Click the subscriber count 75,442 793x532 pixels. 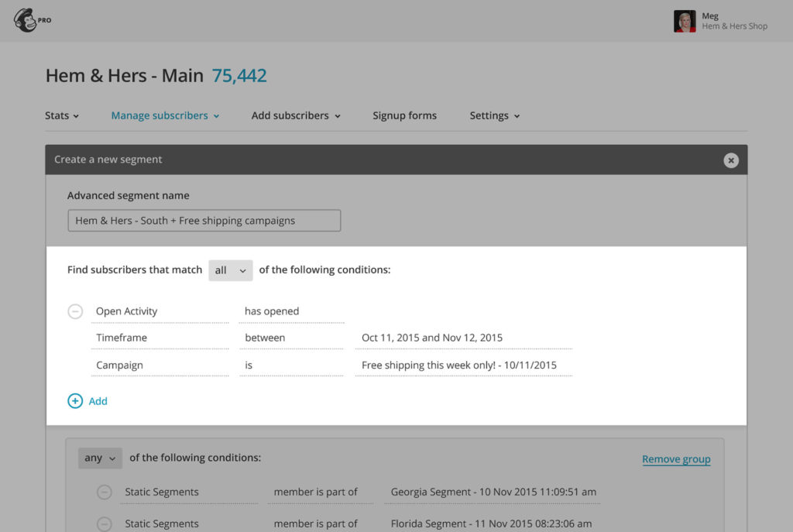click(239, 76)
